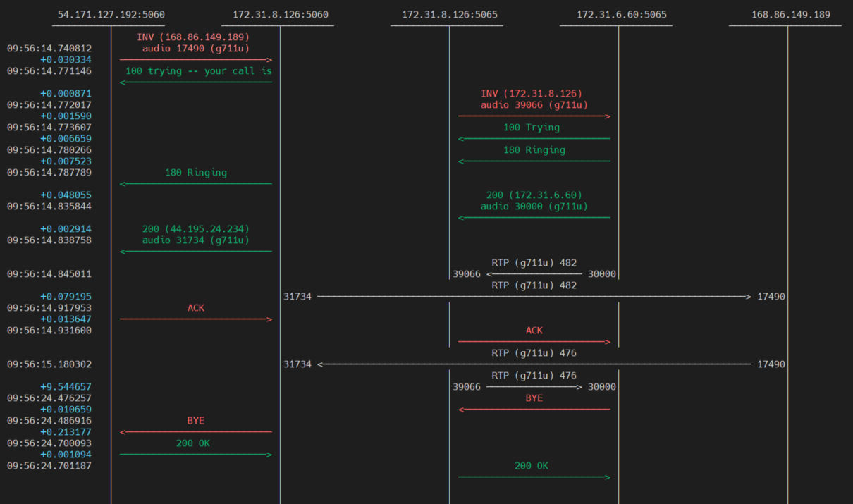This screenshot has height=504, width=853.
Task: Click the INV (172.31.8.126) message
Action: click(532, 93)
